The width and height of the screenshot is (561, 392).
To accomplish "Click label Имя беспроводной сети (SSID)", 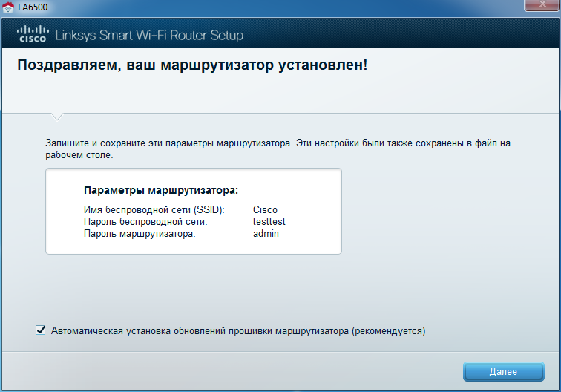I will 154,210.
